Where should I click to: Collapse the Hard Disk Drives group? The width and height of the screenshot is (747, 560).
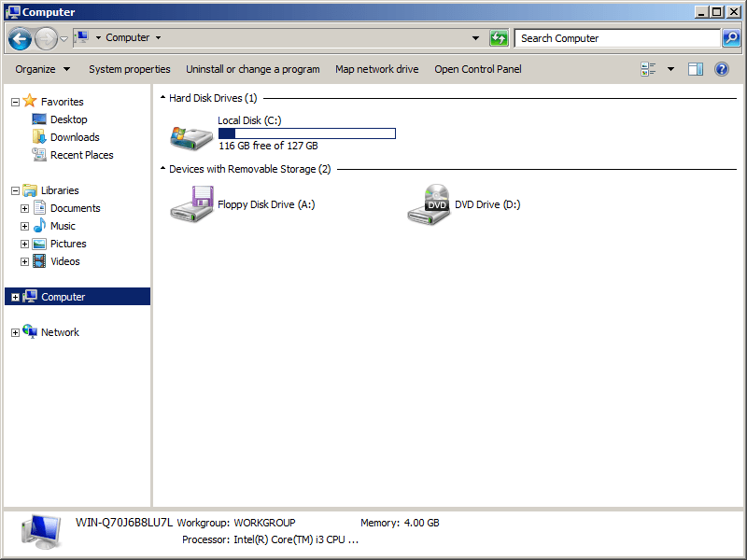162,98
